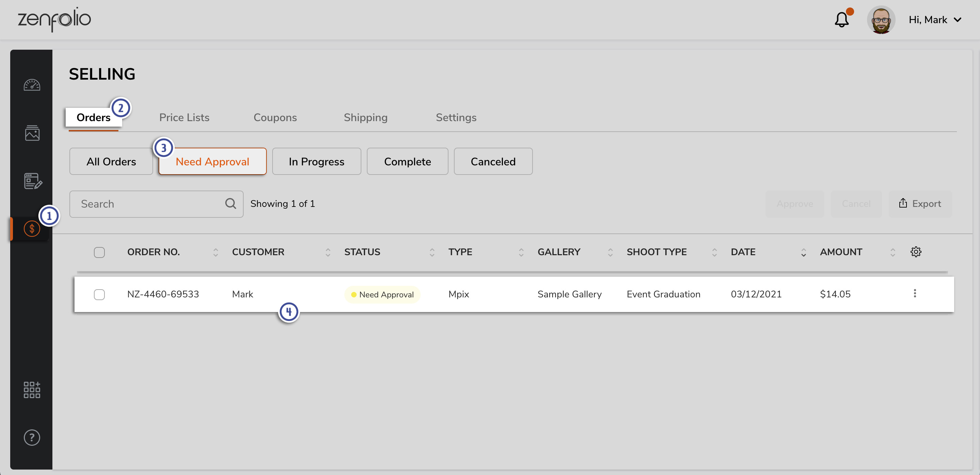980x475 pixels.
Task: Click the search magnifier icon
Action: (231, 203)
